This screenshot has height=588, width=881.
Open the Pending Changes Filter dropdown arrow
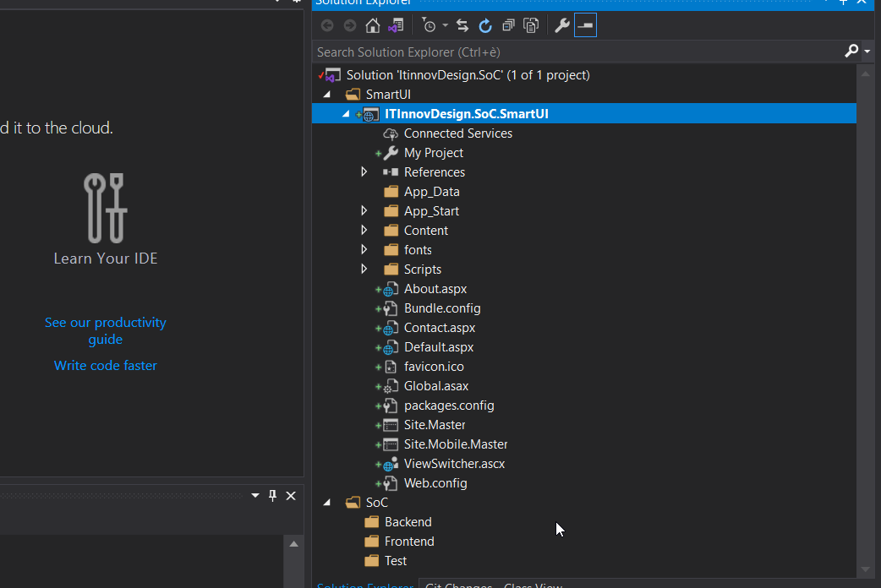tap(445, 25)
